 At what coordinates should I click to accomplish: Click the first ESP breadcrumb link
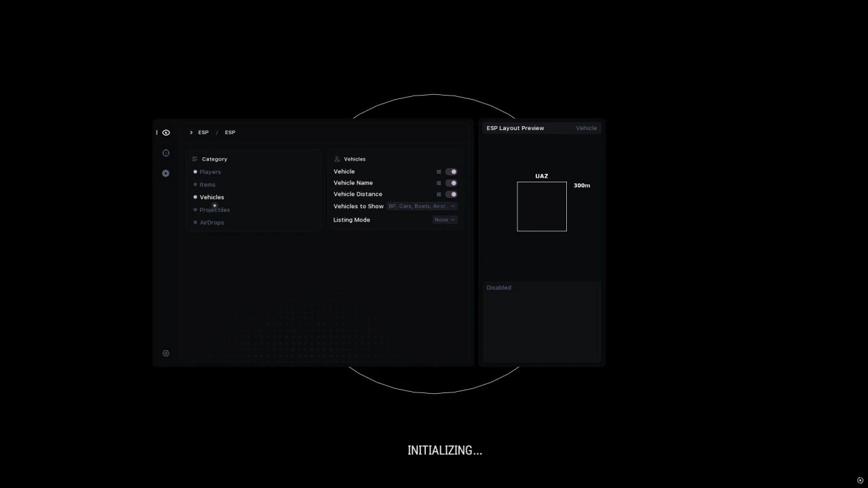point(203,133)
